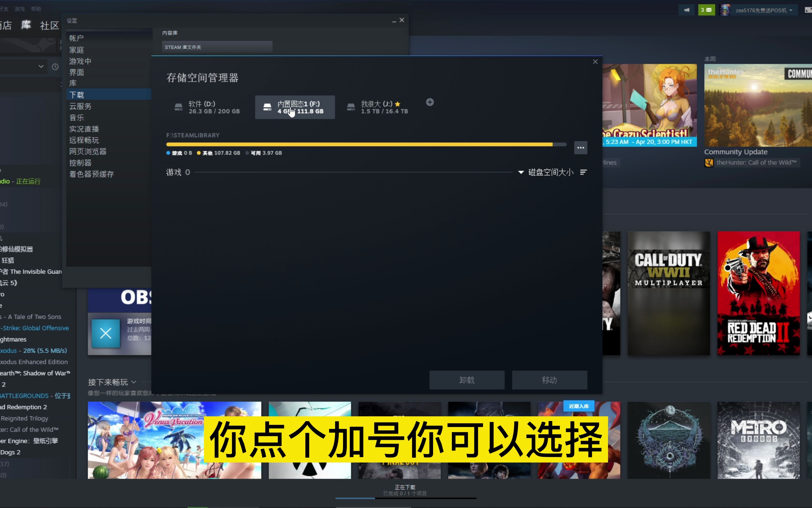This screenshot has width=812, height=508.
Task: Open the announcements megaphone icon
Action: pos(687,10)
